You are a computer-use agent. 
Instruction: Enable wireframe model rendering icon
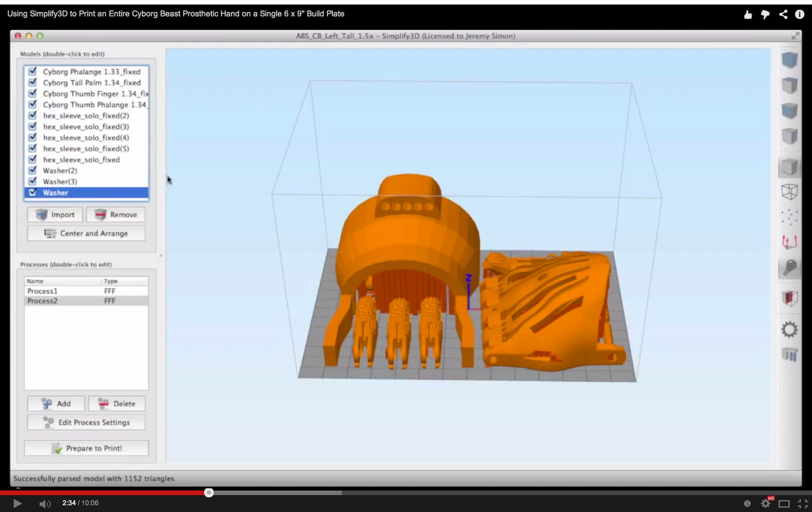click(789, 192)
